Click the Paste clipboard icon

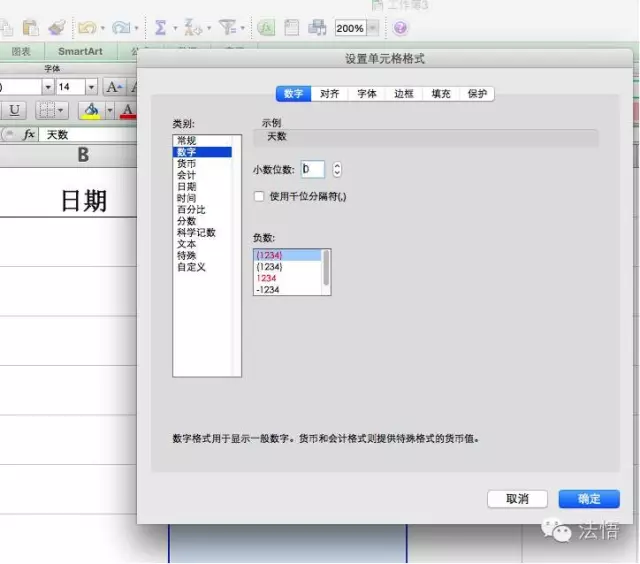31,28
